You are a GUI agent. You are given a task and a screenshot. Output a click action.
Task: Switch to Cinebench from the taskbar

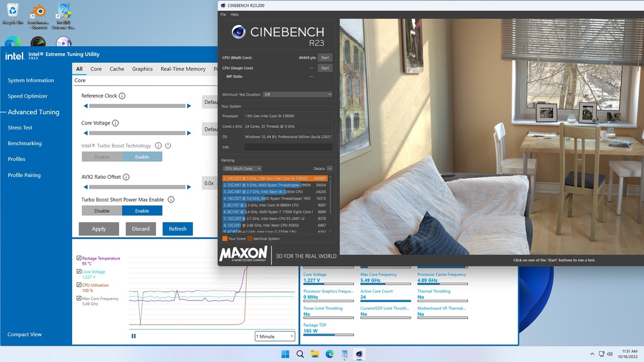[359, 354]
